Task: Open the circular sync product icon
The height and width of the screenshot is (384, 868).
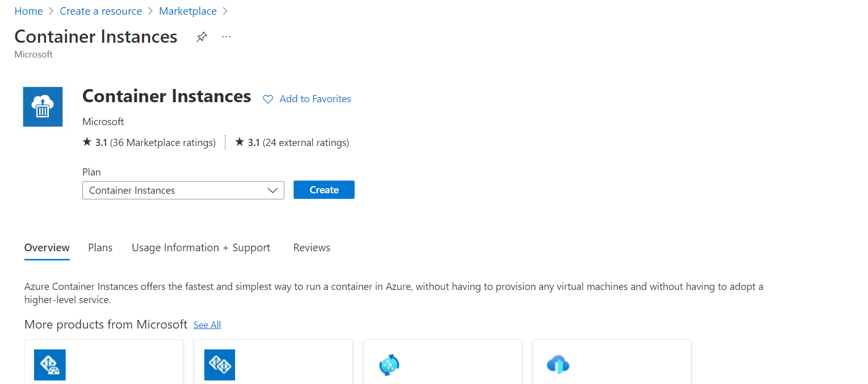Action: (x=389, y=365)
